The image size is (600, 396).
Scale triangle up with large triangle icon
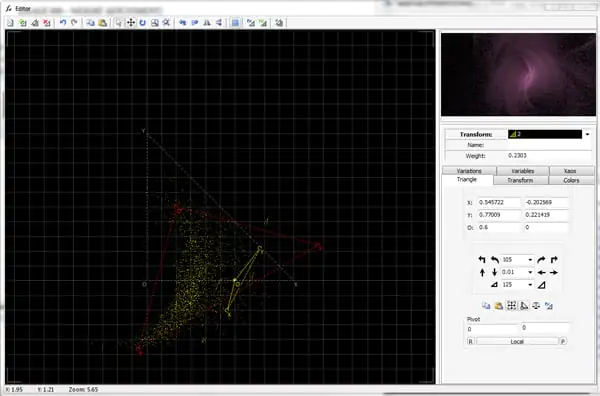point(541,285)
